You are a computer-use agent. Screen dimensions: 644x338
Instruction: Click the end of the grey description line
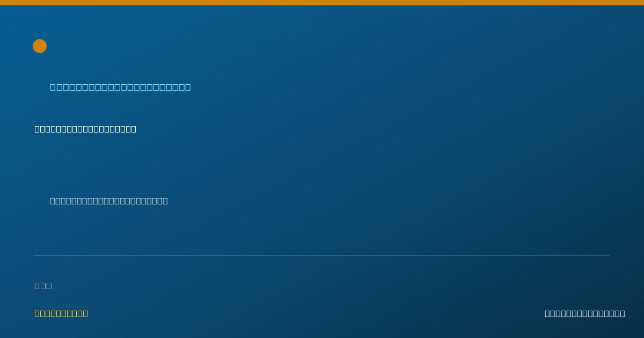(x=165, y=201)
